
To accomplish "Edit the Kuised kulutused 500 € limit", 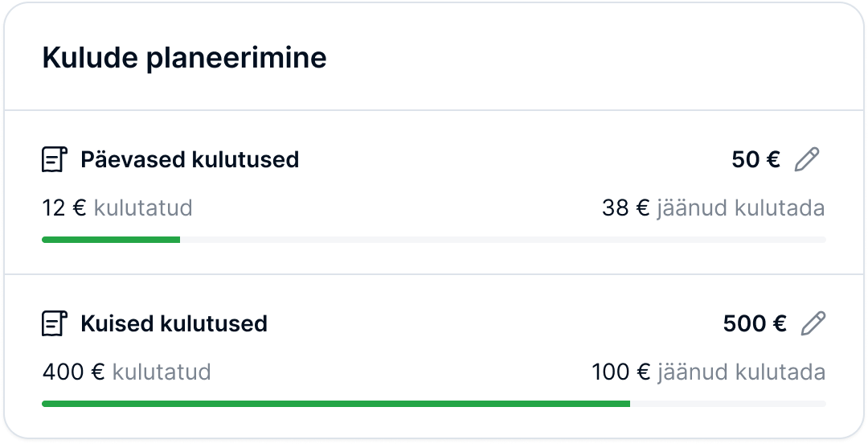I will pyautogui.click(x=813, y=324).
